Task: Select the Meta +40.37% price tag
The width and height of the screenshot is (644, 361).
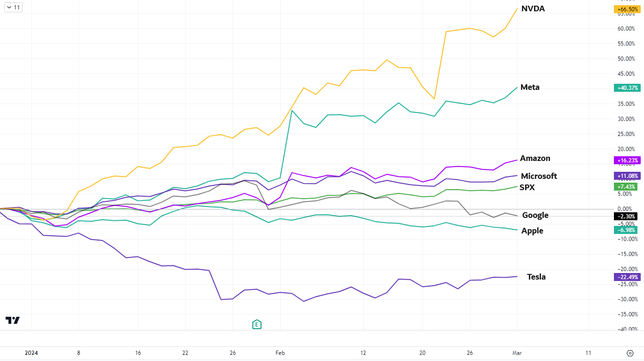Action: 627,88
